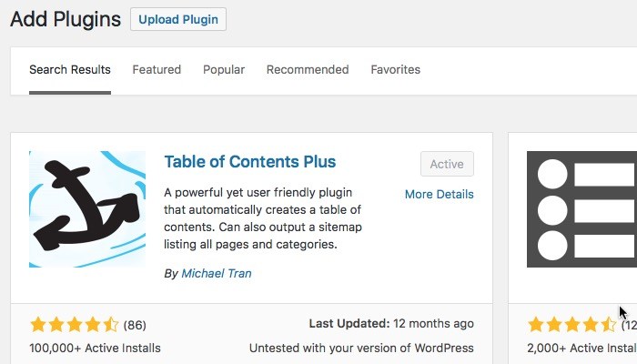Open the Favorites tab

pos(395,70)
